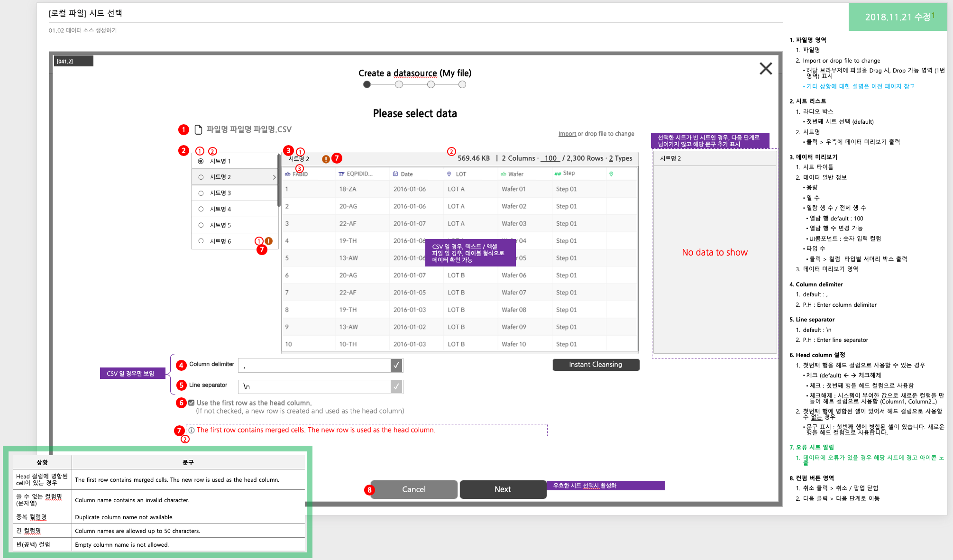Image resolution: width=953 pixels, height=560 pixels.
Task: Confirm line separator with check button
Action: click(x=396, y=386)
